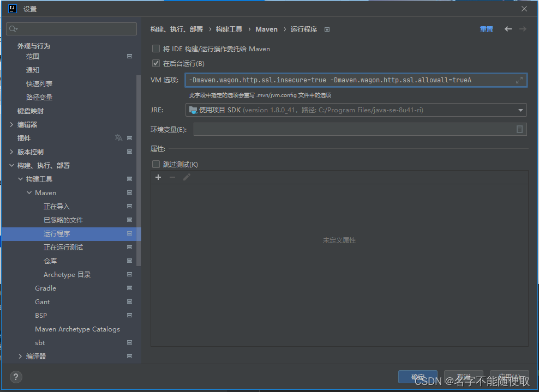Click project icon beside Gant row
Viewport: 539px width, 392px height.
(x=130, y=301)
